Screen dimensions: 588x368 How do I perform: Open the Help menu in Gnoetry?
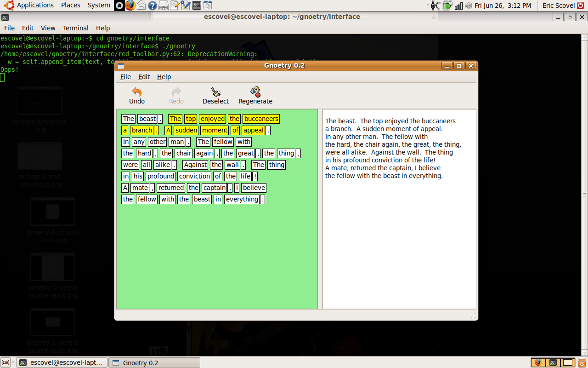click(x=164, y=77)
